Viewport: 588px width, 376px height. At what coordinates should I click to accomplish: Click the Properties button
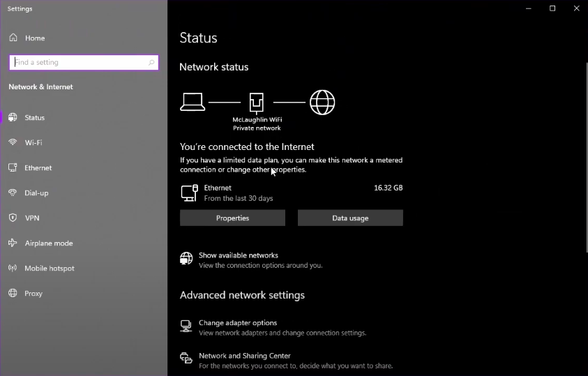[232, 218]
